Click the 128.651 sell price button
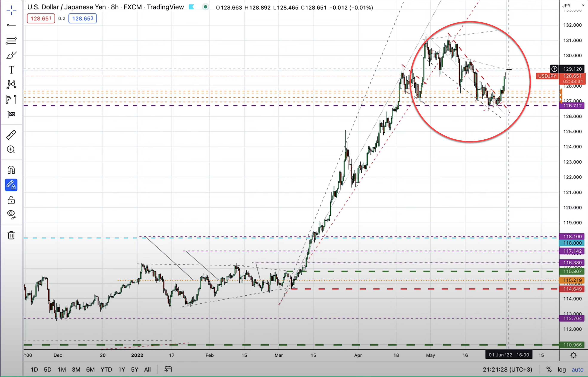The height and width of the screenshot is (377, 588). 41,19
